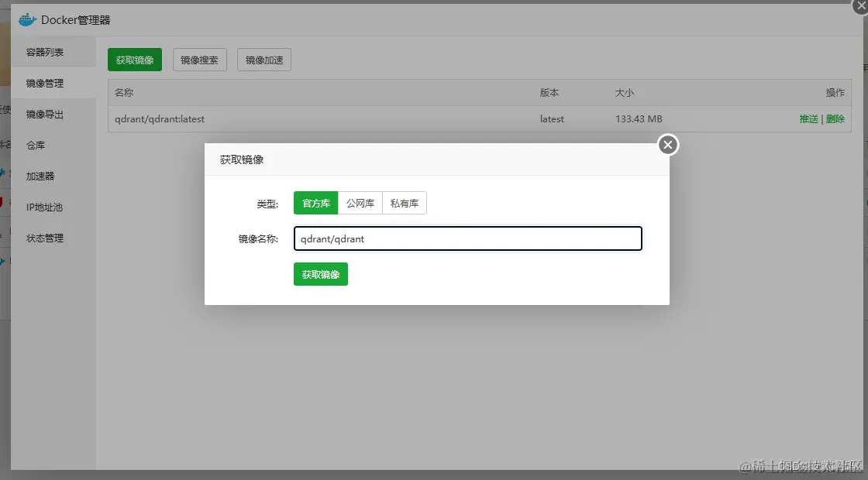868x480 pixels.
Task: Confirm pull with the dialog's 获取镜像 button
Action: [x=320, y=273]
